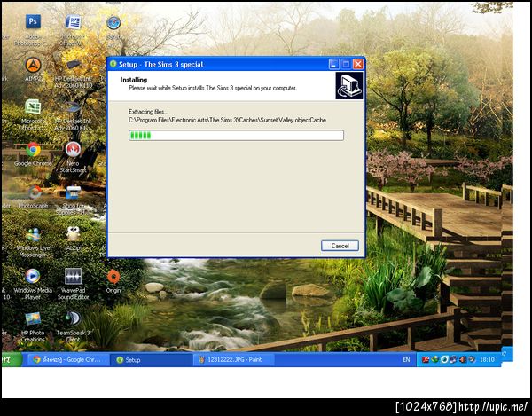Open the Windows Start menu
The width and height of the screenshot is (532, 416).
[12, 359]
